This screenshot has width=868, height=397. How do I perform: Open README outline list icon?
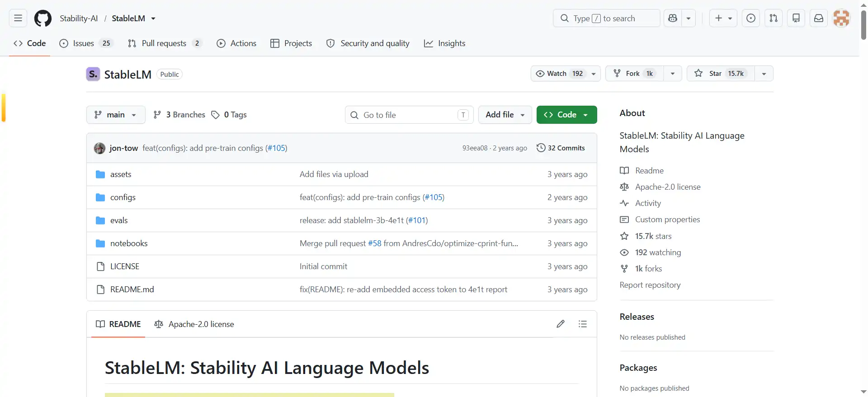(x=583, y=324)
